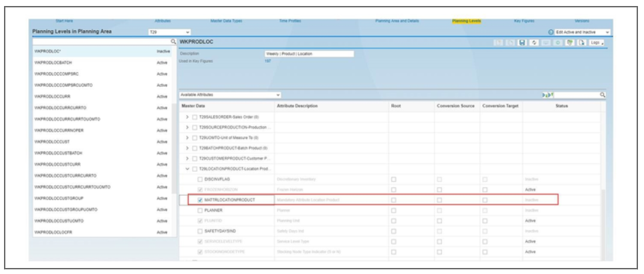Open the Time Profiles tab
The image size is (644, 274).
coord(290,21)
